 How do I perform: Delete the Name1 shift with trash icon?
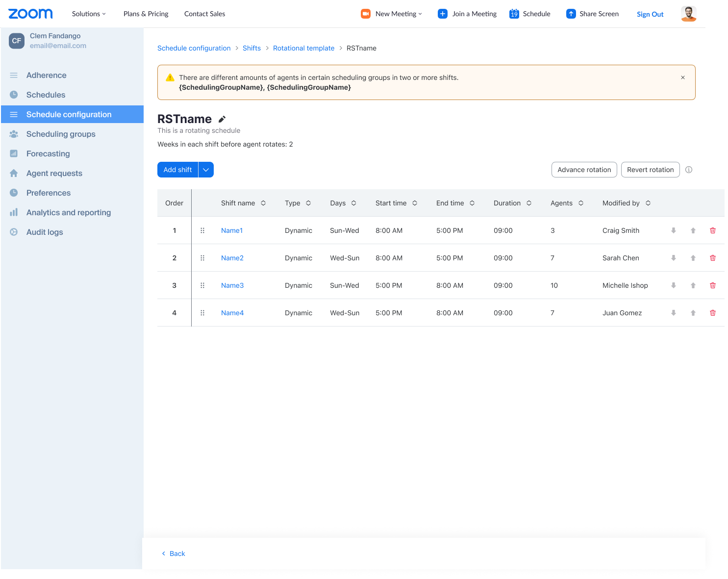[x=713, y=230]
